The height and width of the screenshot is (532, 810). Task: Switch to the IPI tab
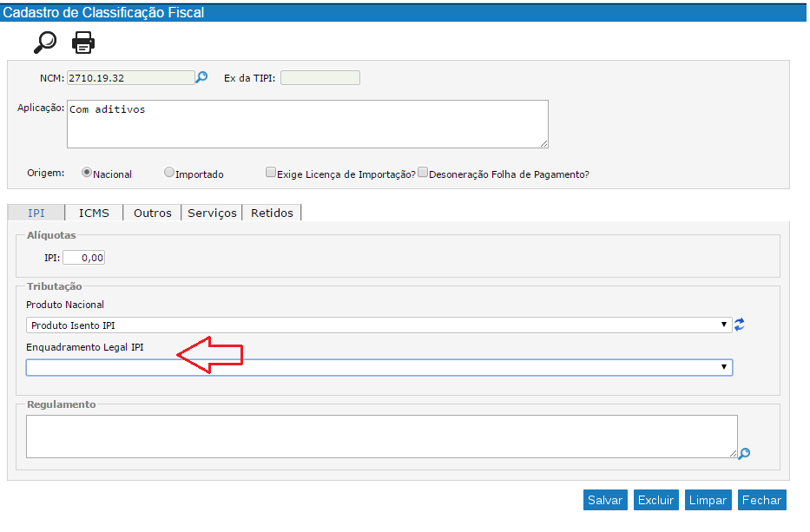click(x=36, y=213)
